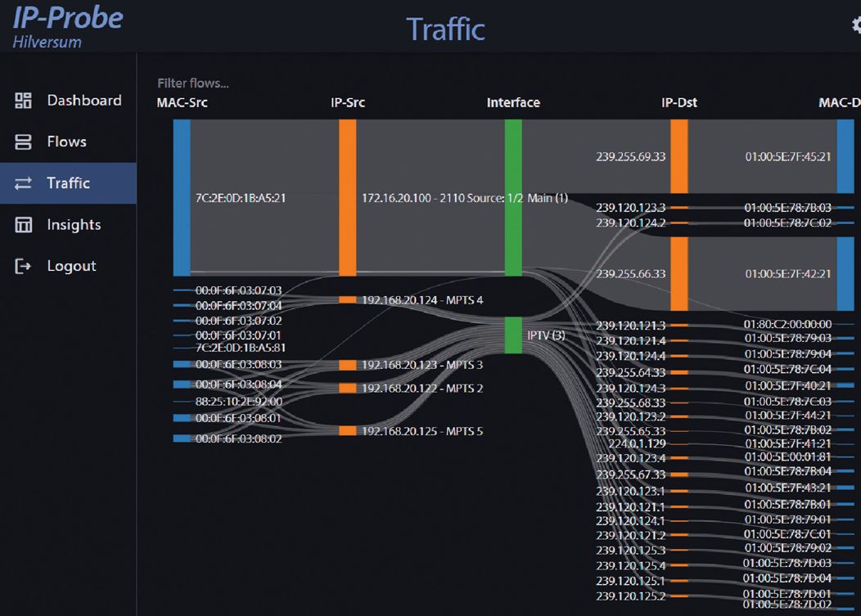The height and width of the screenshot is (616, 861).
Task: Select the green Main (1) interface node
Action: tap(513, 197)
